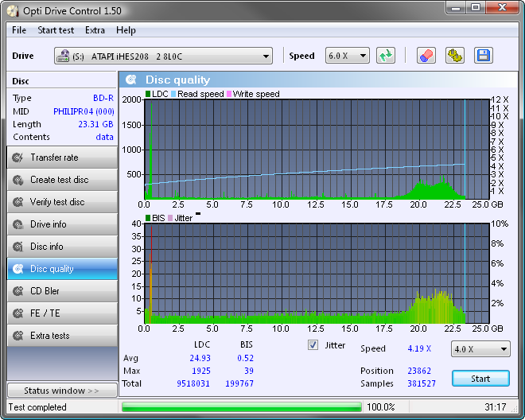525x420 pixels.
Task: Click the LDC Total value 9518031
Action: tap(193, 383)
